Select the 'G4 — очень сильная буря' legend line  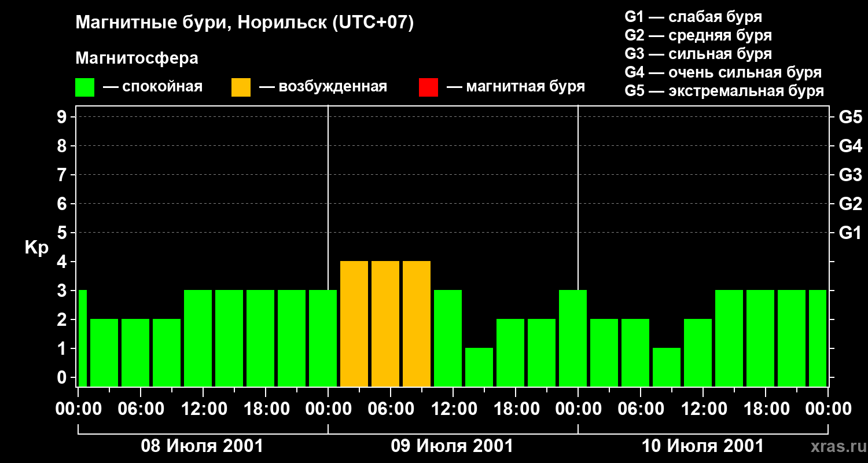pos(723,72)
